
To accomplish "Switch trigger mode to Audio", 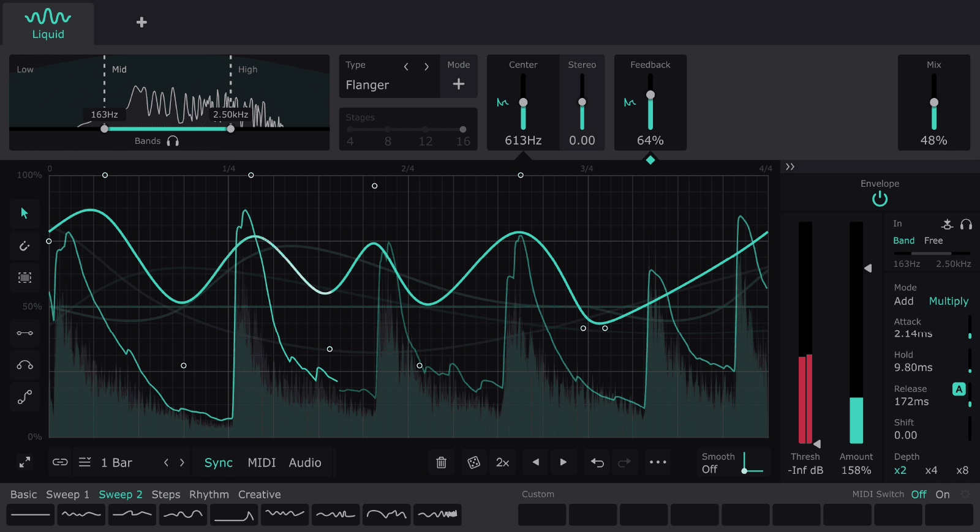I will tap(305, 463).
